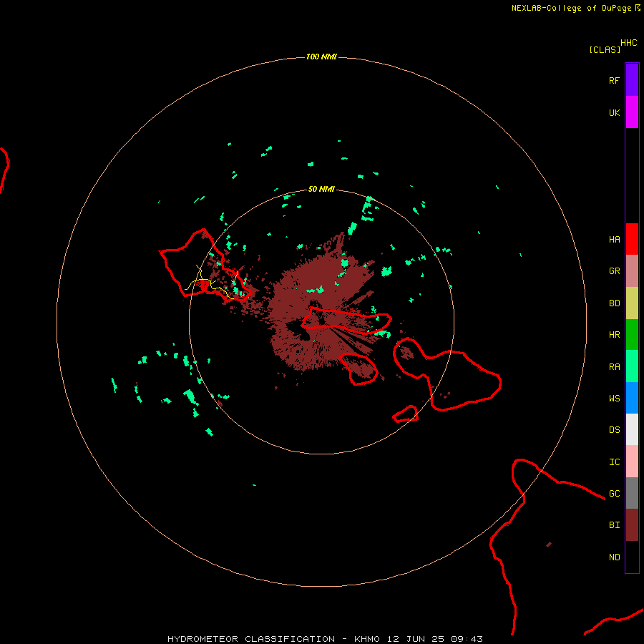Click the BI legend label
The image size is (644, 644).
[614, 525]
